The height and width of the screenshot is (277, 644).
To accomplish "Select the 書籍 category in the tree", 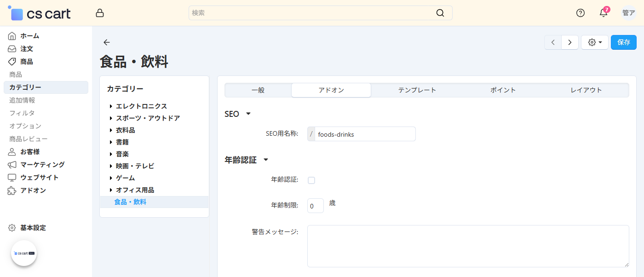I will tap(122, 142).
